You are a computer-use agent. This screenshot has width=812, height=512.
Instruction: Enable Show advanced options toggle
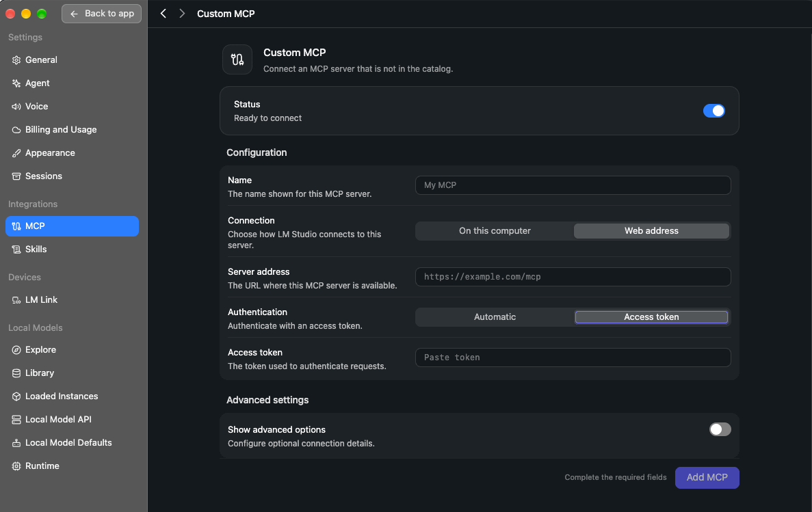[x=720, y=429]
